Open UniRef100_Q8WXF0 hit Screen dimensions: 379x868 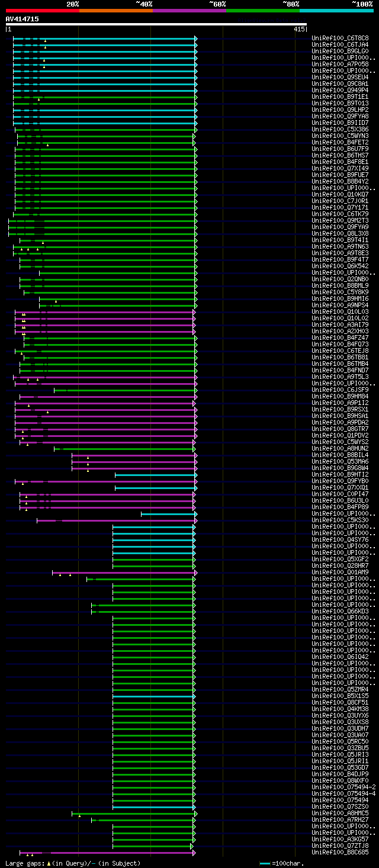(341, 780)
